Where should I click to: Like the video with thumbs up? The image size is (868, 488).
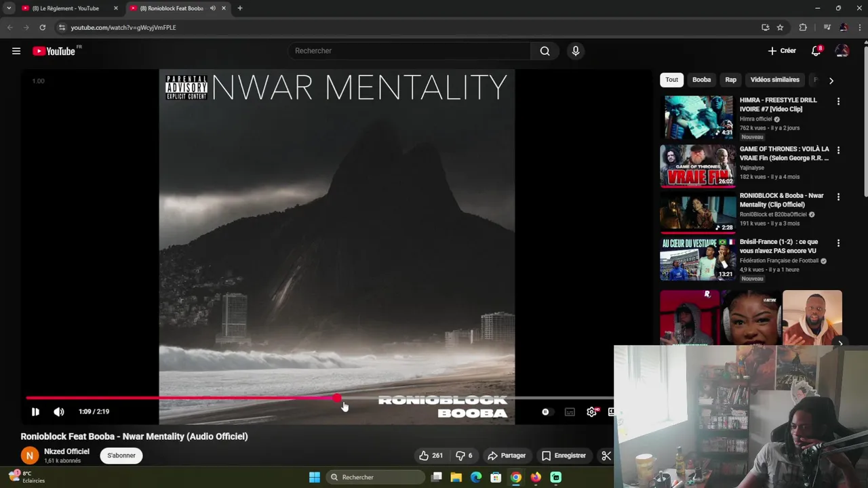point(431,455)
